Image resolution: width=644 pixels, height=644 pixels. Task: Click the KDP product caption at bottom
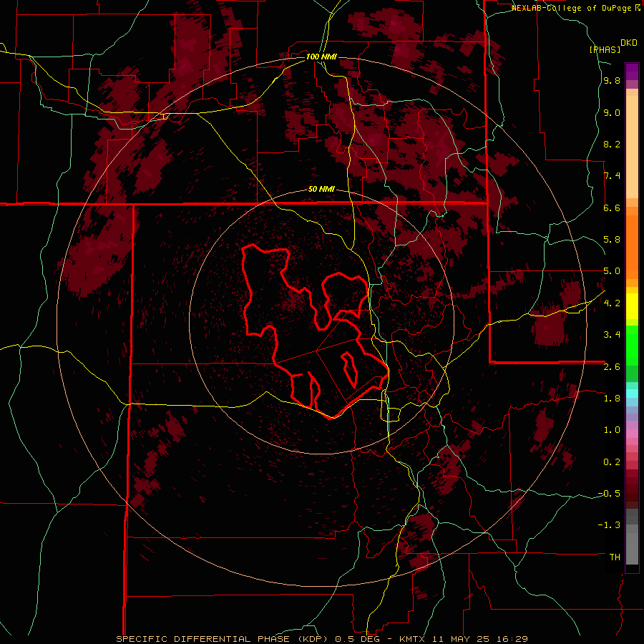tap(321, 639)
